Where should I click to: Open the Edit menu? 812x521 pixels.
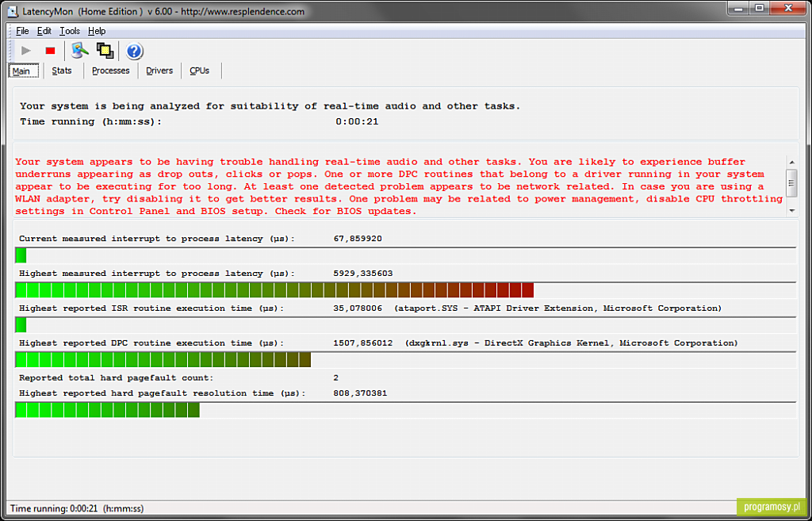(x=44, y=31)
